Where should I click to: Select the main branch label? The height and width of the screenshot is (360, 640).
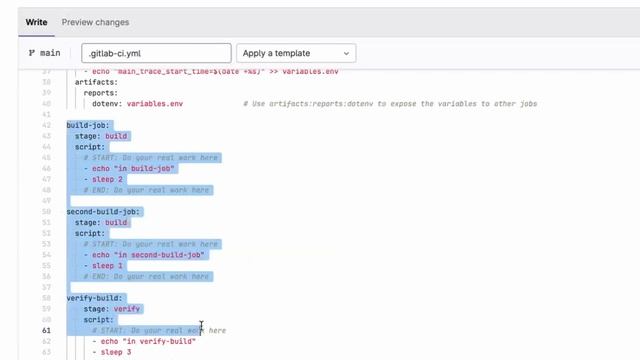point(50,53)
